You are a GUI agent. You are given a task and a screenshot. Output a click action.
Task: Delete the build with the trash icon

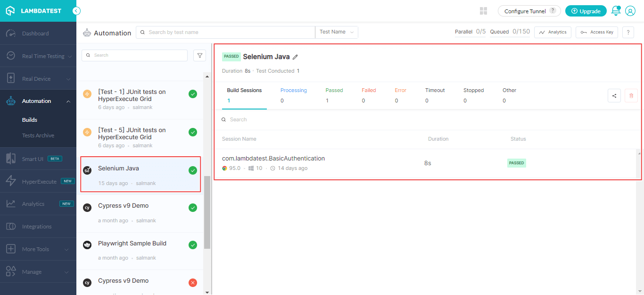coord(631,95)
